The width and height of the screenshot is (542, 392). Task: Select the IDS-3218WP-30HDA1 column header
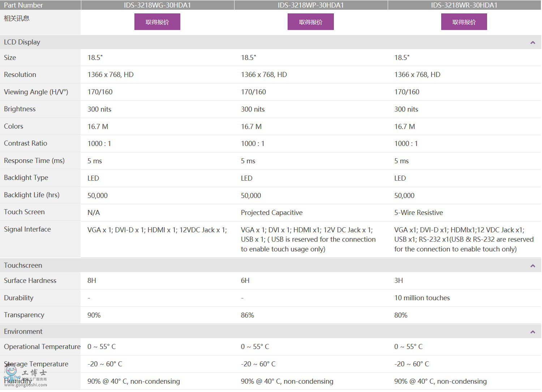tap(311, 5)
